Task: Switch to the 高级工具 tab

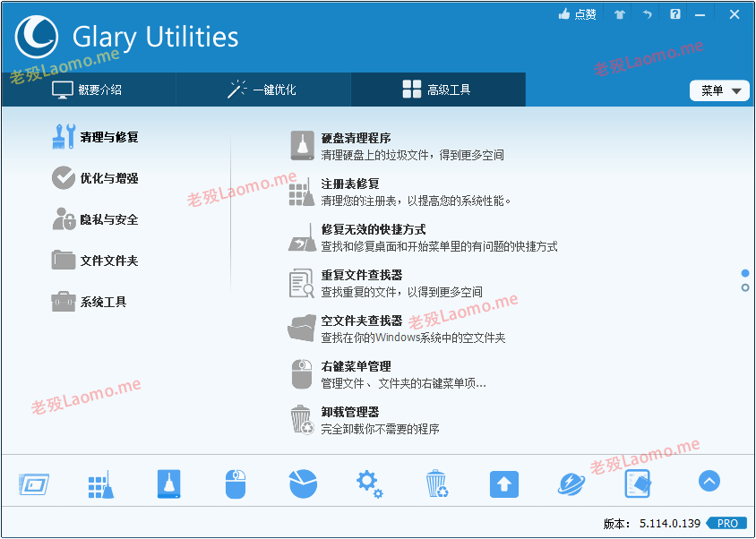Action: [x=438, y=90]
